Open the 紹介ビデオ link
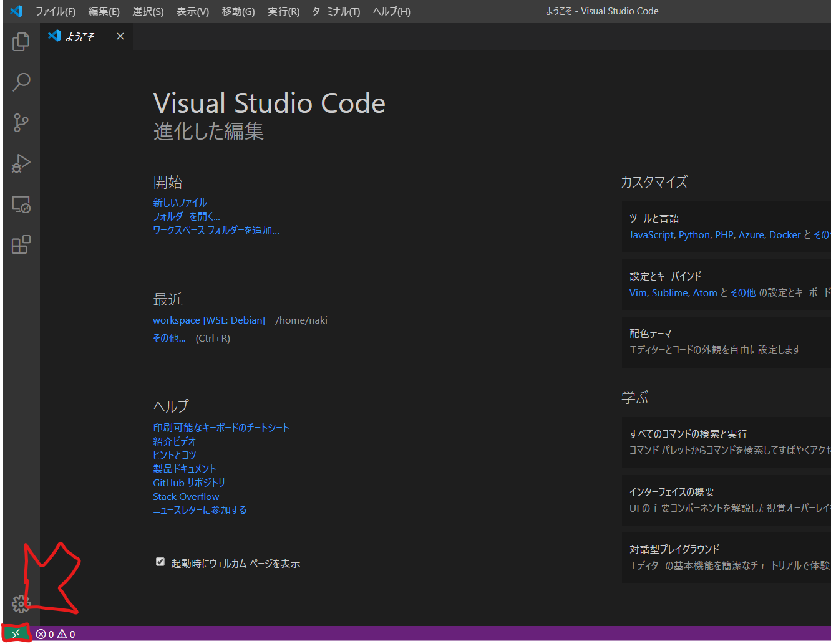This screenshot has width=831, height=644. tap(175, 441)
